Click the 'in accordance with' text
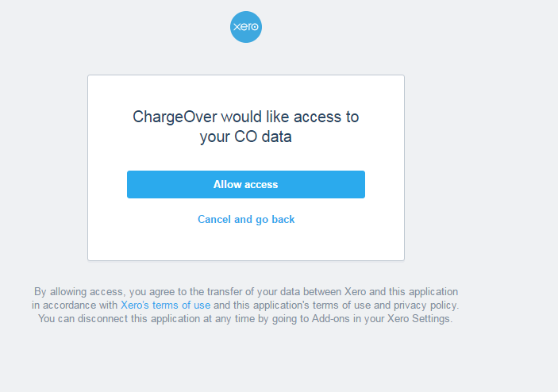This screenshot has height=392, width=558. coord(75,306)
